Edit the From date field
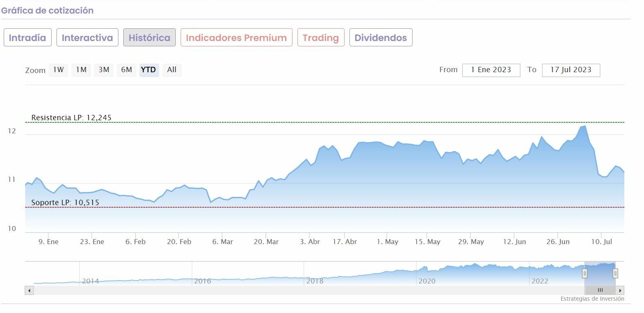The image size is (644, 313). [x=491, y=70]
